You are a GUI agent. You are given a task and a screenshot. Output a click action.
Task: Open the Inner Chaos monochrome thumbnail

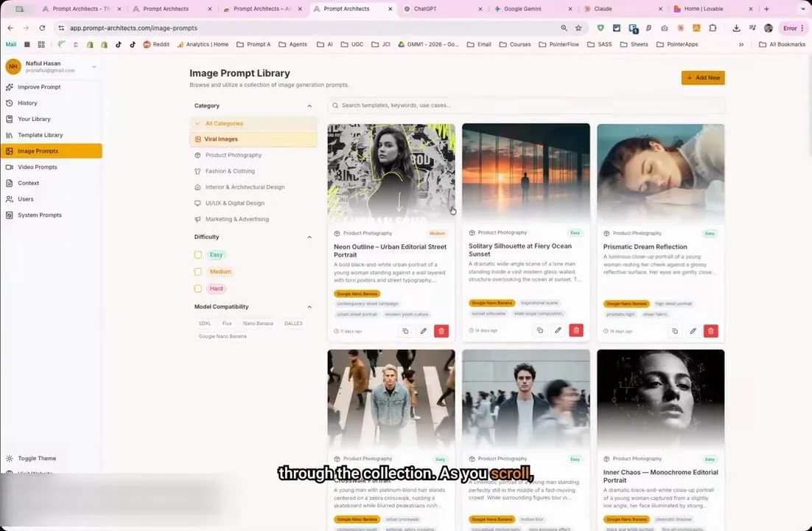click(x=660, y=398)
